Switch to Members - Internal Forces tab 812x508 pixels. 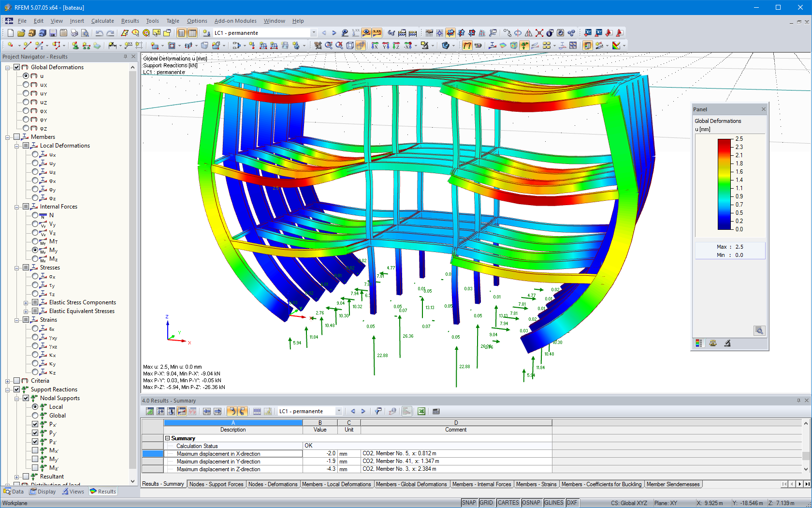pyautogui.click(x=481, y=484)
